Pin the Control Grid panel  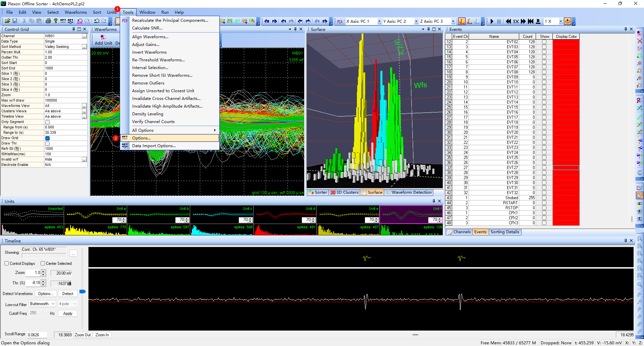[73, 29]
